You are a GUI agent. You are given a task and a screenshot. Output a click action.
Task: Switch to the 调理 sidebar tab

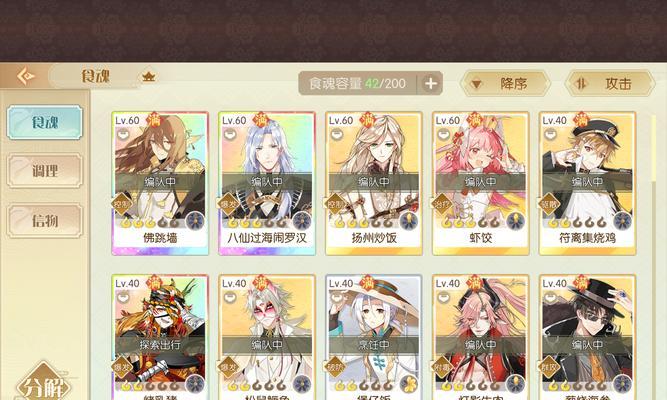click(45, 171)
